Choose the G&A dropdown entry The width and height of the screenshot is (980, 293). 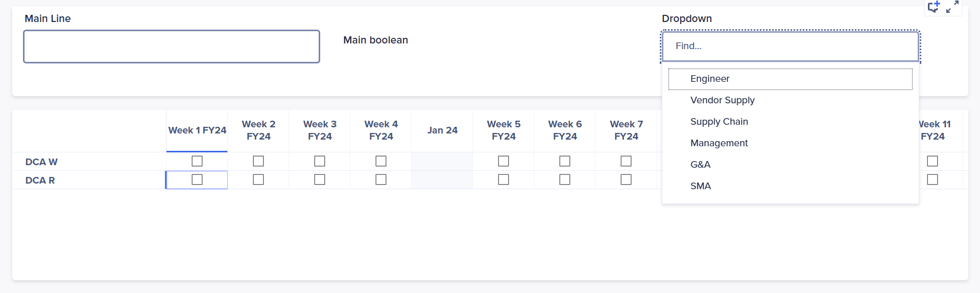[x=700, y=165]
